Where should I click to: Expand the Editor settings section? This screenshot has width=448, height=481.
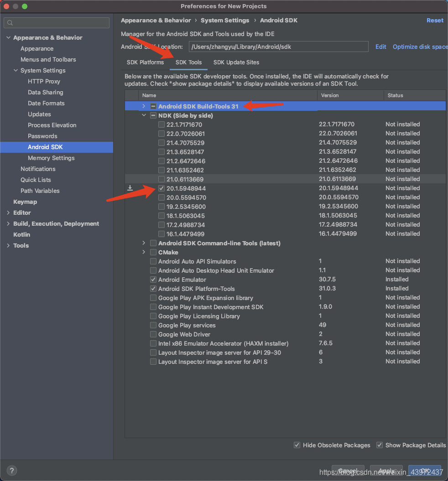8,212
